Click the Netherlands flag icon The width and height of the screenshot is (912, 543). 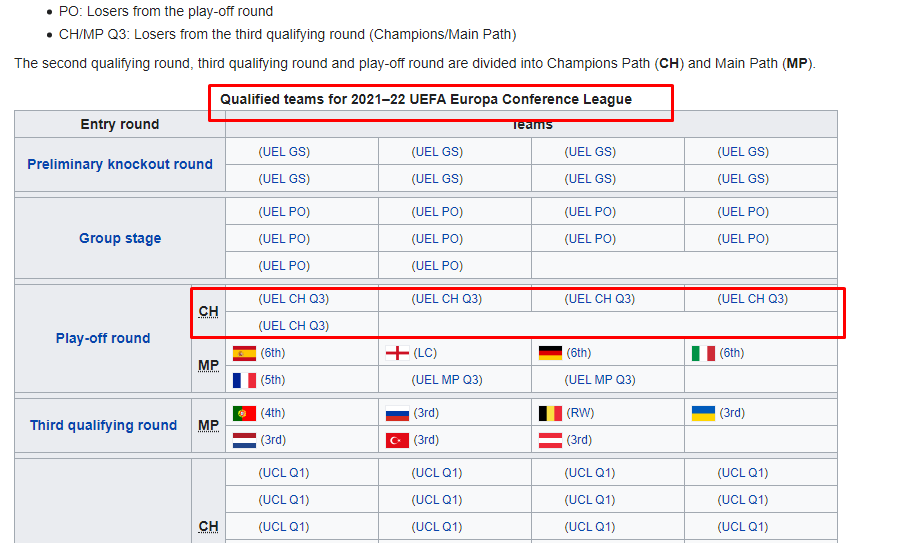point(244,440)
